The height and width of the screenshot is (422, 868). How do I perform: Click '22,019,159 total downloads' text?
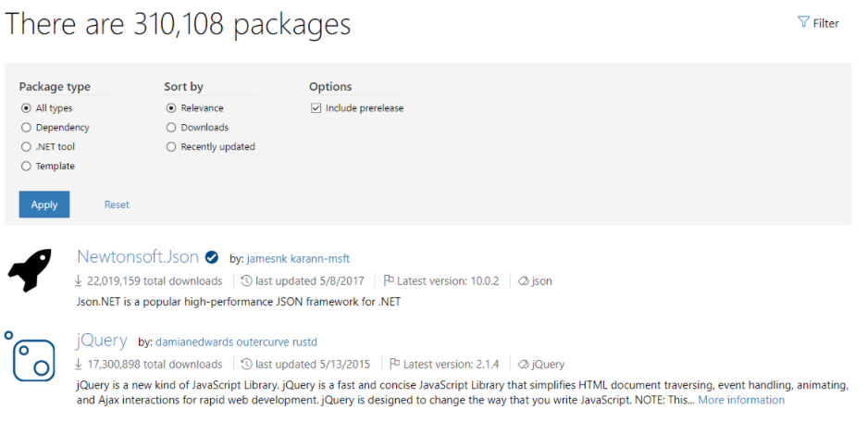[x=155, y=280]
